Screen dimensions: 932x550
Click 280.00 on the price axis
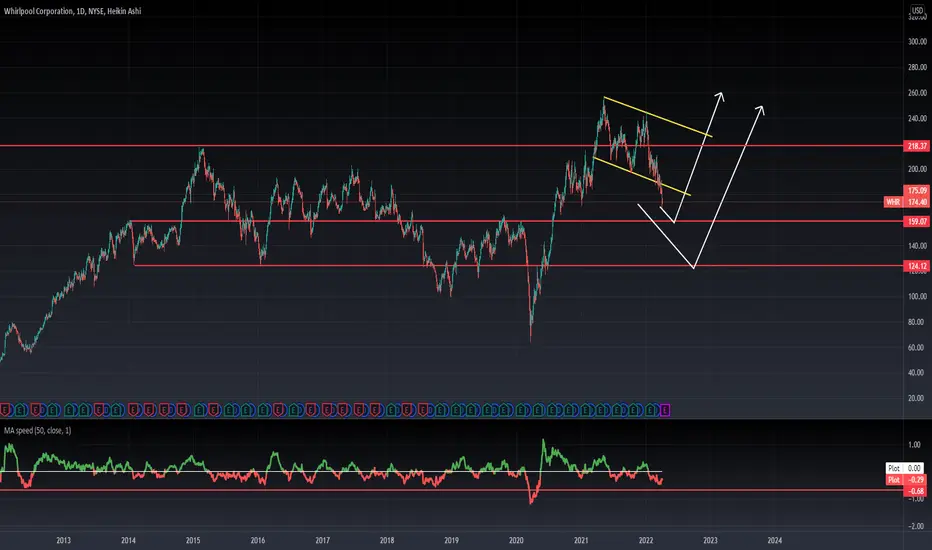[x=917, y=67]
